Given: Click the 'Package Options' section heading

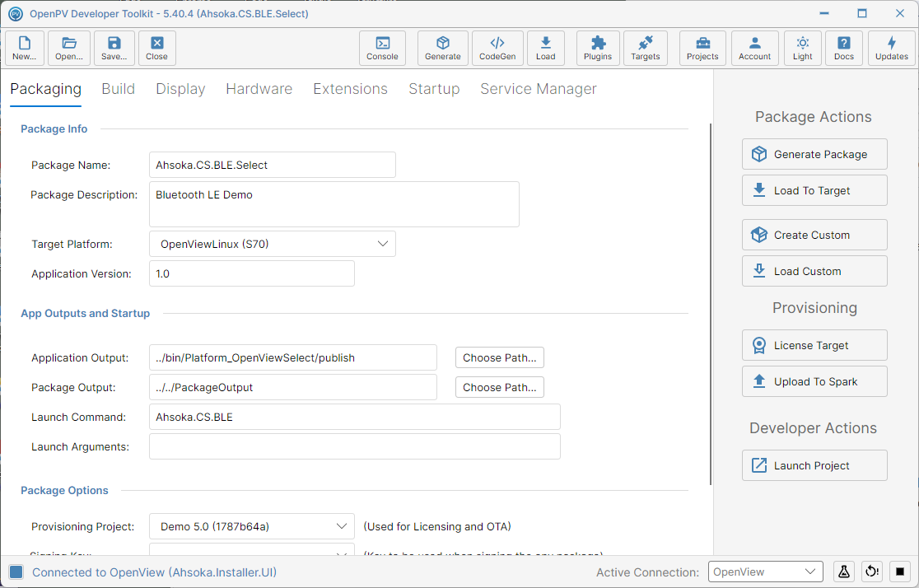Looking at the screenshot, I should point(64,491).
